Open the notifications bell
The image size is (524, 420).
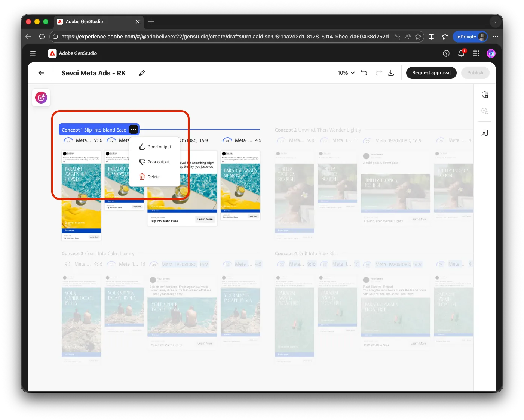(x=462, y=53)
